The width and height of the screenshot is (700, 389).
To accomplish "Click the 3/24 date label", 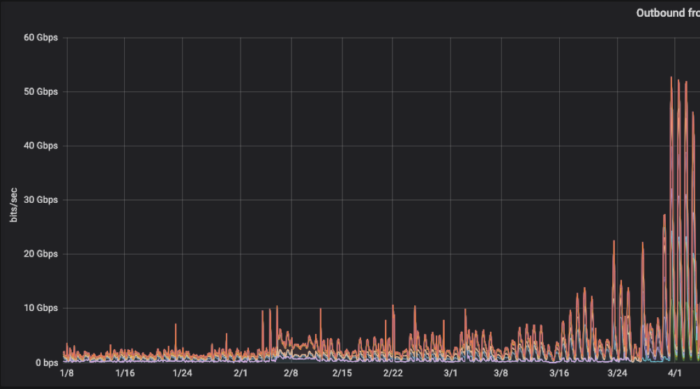I will pos(617,373).
